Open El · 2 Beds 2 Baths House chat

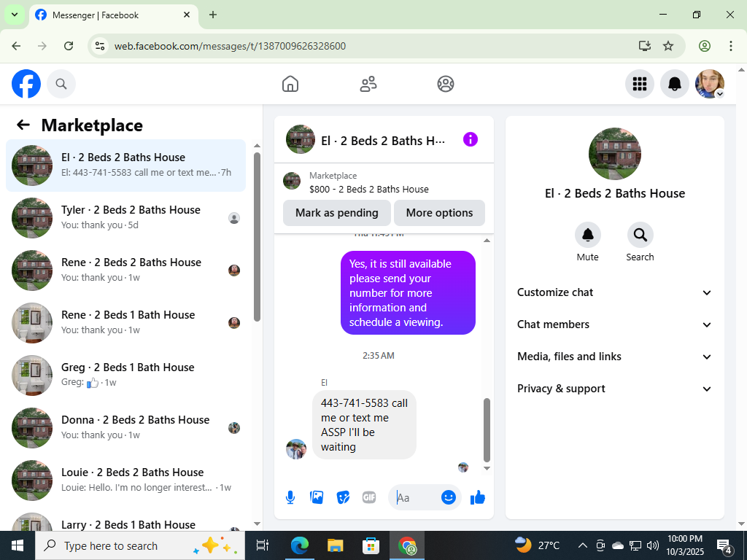tap(125, 166)
